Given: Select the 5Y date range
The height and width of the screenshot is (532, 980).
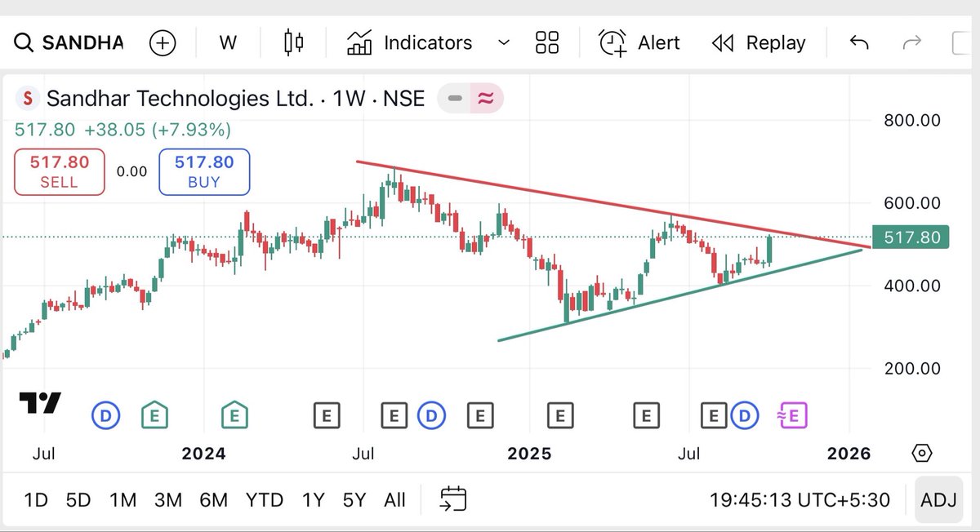Looking at the screenshot, I should (x=354, y=499).
